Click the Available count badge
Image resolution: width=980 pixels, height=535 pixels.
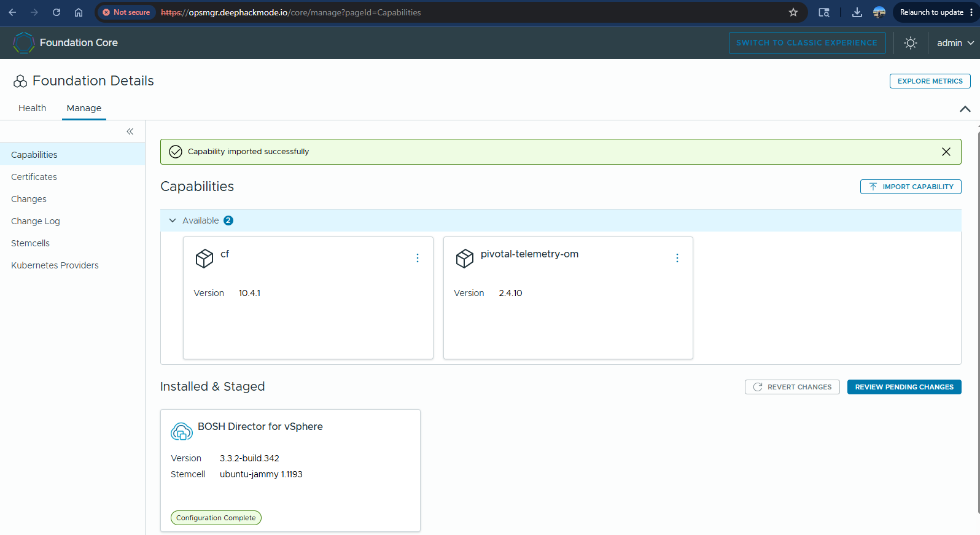(228, 221)
